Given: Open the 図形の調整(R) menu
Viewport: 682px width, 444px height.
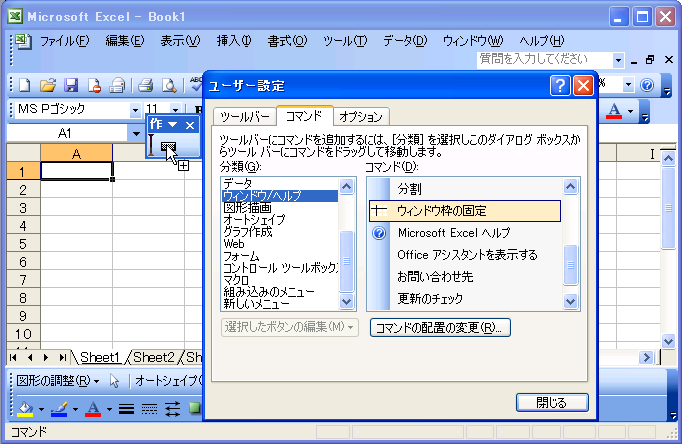Looking at the screenshot, I should pyautogui.click(x=57, y=381).
